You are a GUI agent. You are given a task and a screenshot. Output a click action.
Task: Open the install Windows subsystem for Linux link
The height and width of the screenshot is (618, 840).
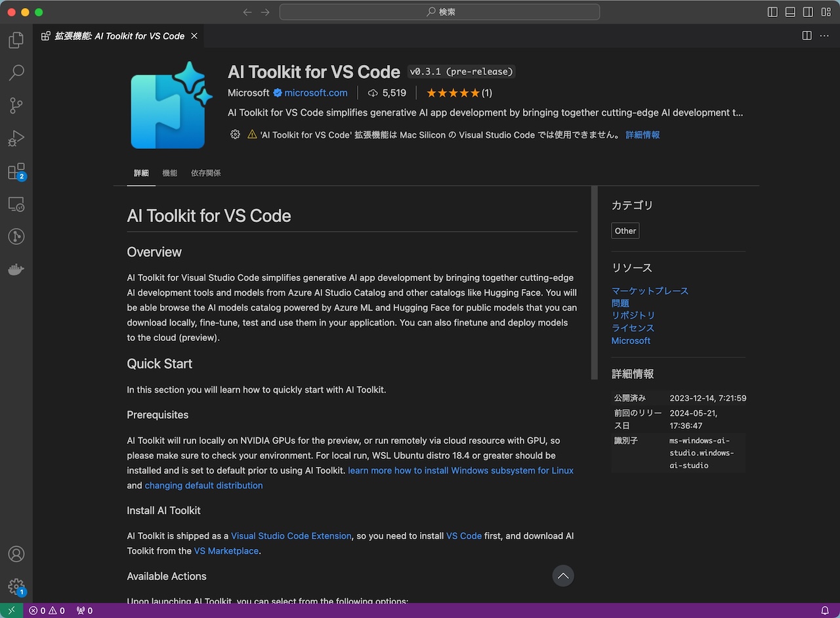point(461,470)
